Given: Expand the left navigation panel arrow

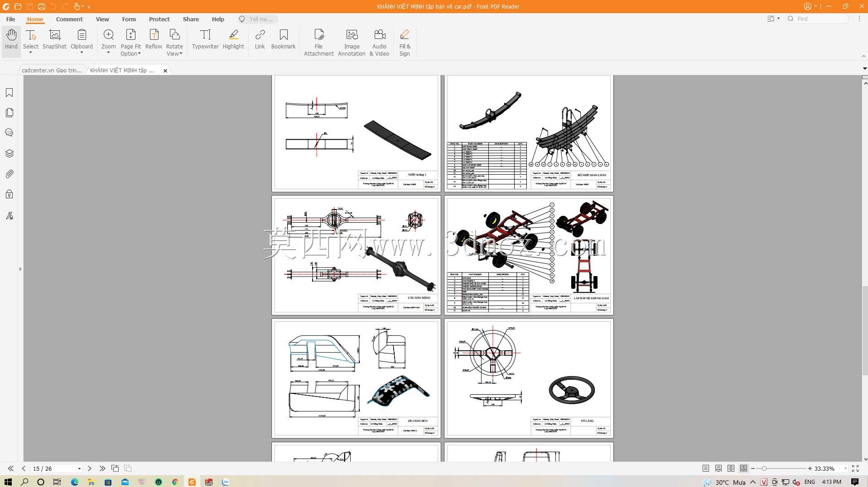Looking at the screenshot, I should pyautogui.click(x=20, y=269).
